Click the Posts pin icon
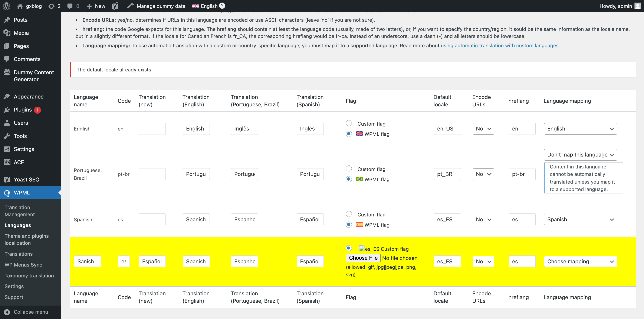The width and height of the screenshot is (644, 319). pyautogui.click(x=7, y=20)
